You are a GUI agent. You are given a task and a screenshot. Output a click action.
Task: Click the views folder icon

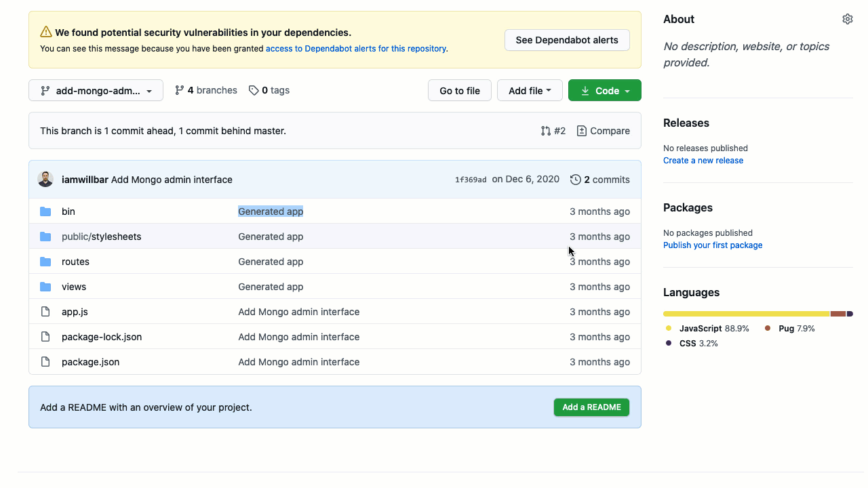[45, 287]
